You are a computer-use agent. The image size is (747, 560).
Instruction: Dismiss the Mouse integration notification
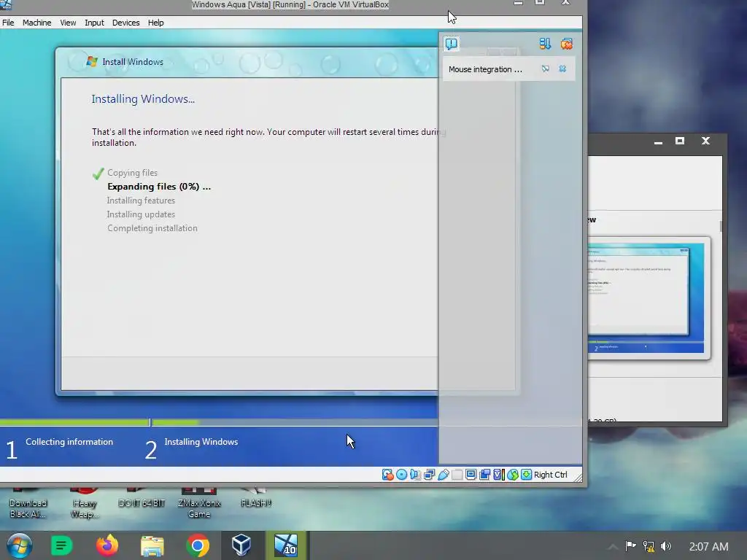[x=562, y=69]
